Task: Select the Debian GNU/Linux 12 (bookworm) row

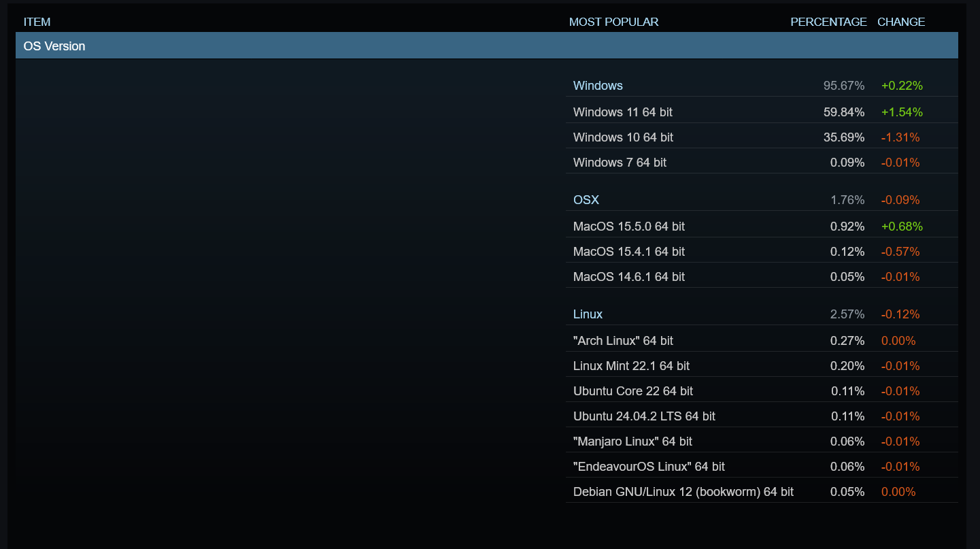Action: [762, 491]
